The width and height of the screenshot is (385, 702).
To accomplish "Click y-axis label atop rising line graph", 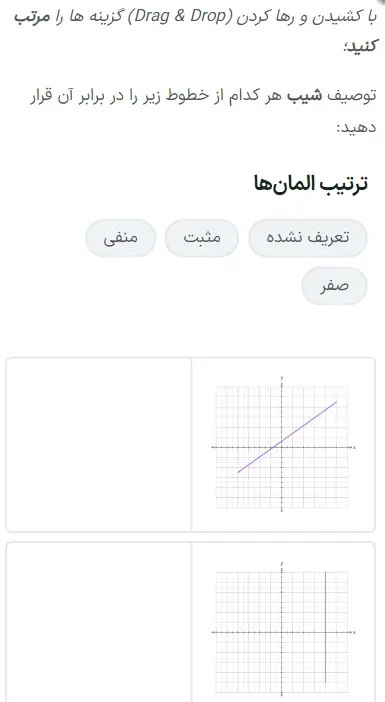I will coord(282,379).
